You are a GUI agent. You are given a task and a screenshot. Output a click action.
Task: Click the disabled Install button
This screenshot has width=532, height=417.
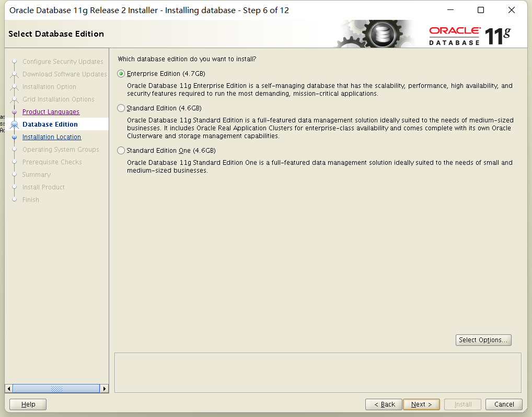(463, 404)
